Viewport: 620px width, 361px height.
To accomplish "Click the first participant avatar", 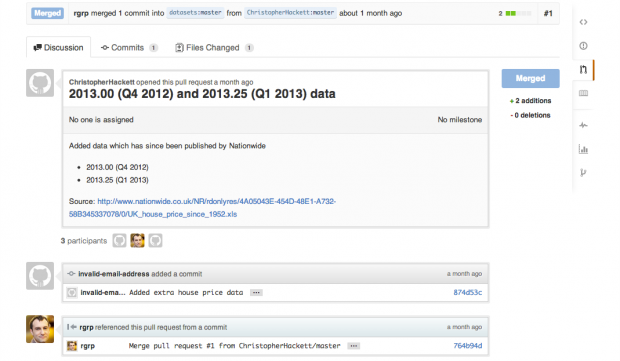I will click(119, 240).
